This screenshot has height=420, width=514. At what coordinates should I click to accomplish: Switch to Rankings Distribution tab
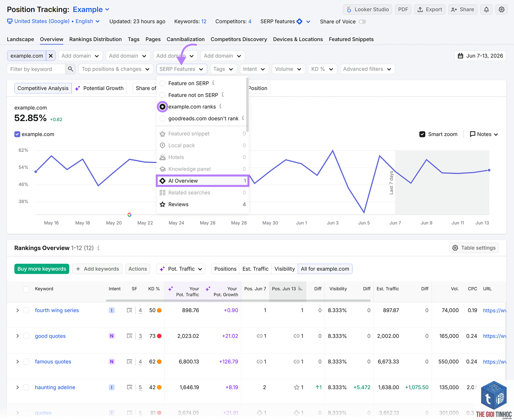tap(95, 39)
